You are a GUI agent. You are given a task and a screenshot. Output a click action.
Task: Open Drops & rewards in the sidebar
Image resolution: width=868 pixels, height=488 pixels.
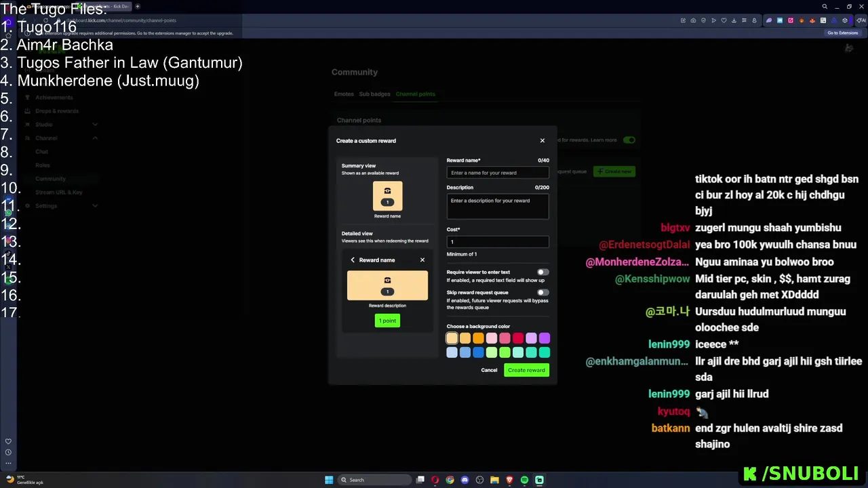click(57, 111)
